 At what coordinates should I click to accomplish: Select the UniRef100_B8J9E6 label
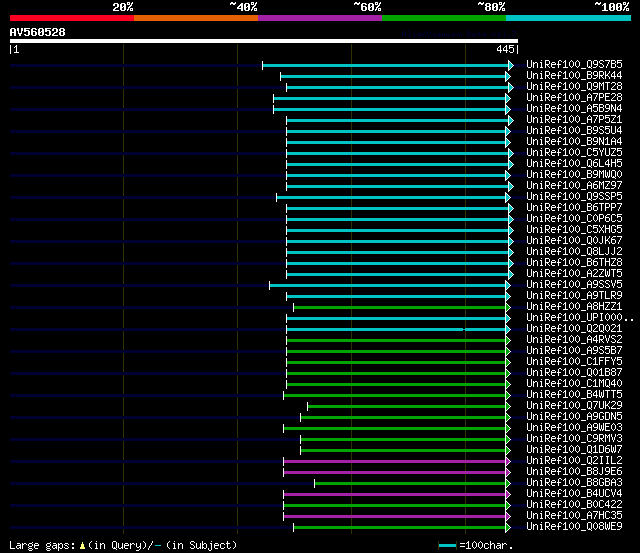574,472
